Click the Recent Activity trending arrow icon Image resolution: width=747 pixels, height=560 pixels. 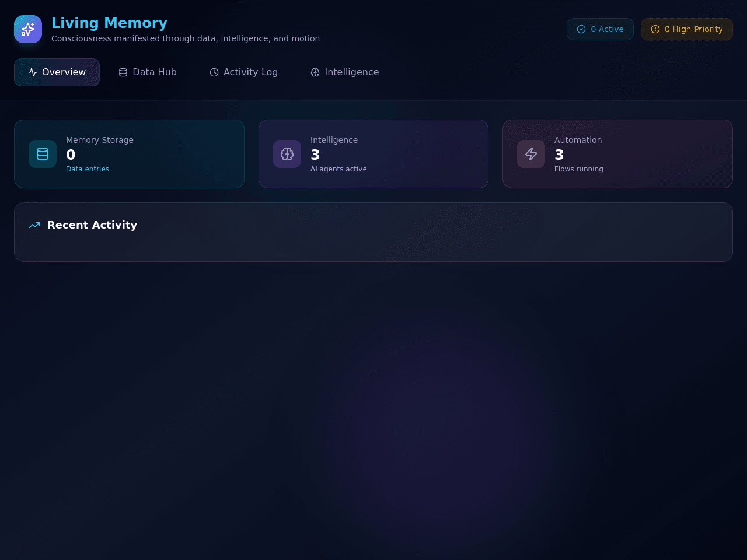coord(34,225)
